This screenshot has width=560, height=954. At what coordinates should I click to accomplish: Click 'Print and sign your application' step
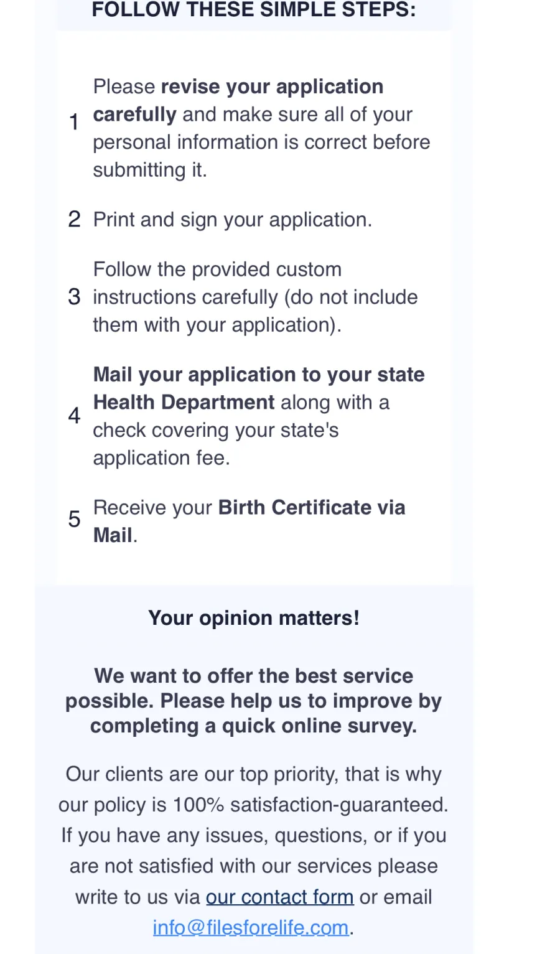click(233, 220)
